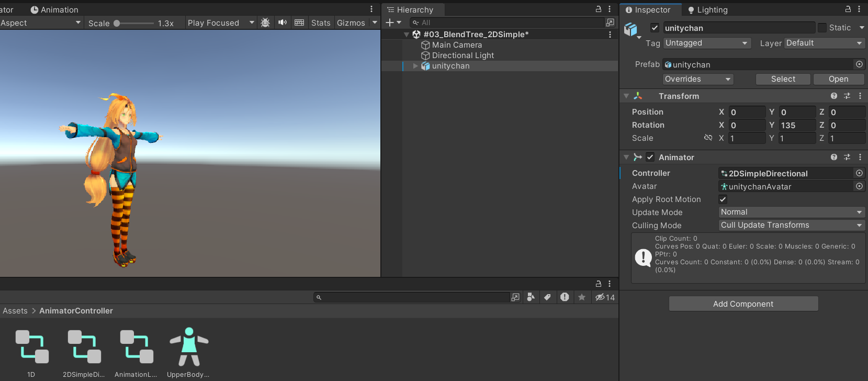The image size is (868, 381).
Task: Collapse the Transform component
Action: click(x=626, y=96)
